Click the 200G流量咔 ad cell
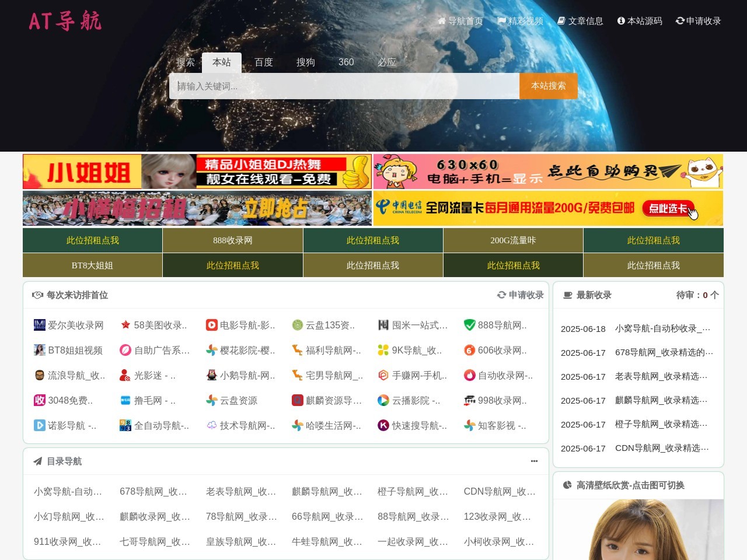 513,240
